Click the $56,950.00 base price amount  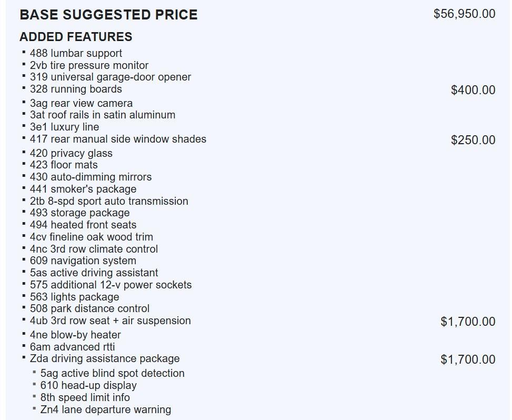coord(464,14)
